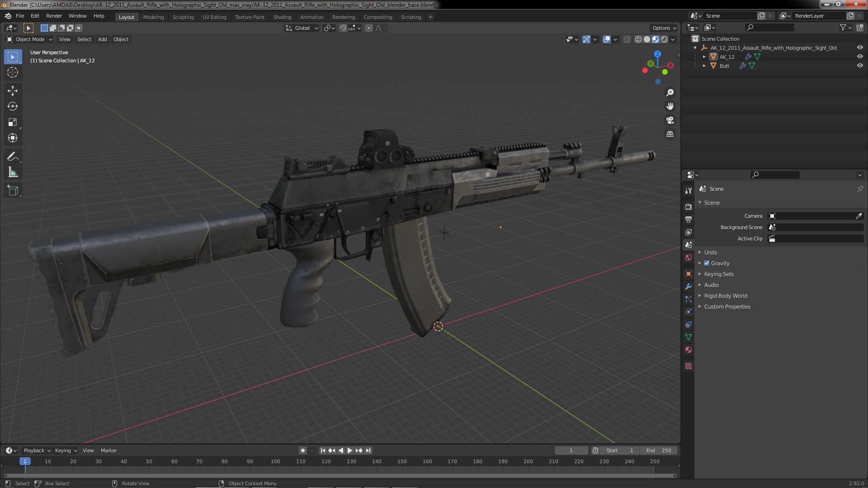Click the Start frame field

[x=620, y=450]
